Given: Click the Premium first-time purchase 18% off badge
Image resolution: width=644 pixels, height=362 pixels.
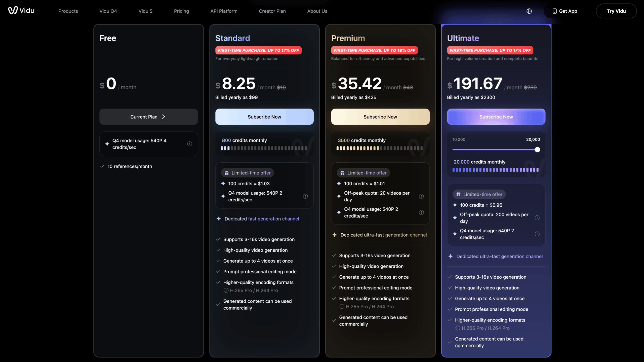Looking at the screenshot, I should (x=374, y=50).
